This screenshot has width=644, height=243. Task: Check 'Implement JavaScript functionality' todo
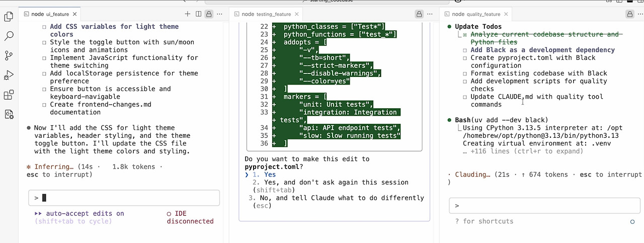tap(45, 58)
